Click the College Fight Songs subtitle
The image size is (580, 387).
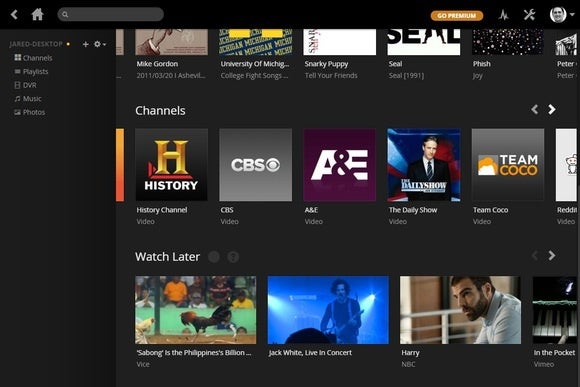click(254, 75)
